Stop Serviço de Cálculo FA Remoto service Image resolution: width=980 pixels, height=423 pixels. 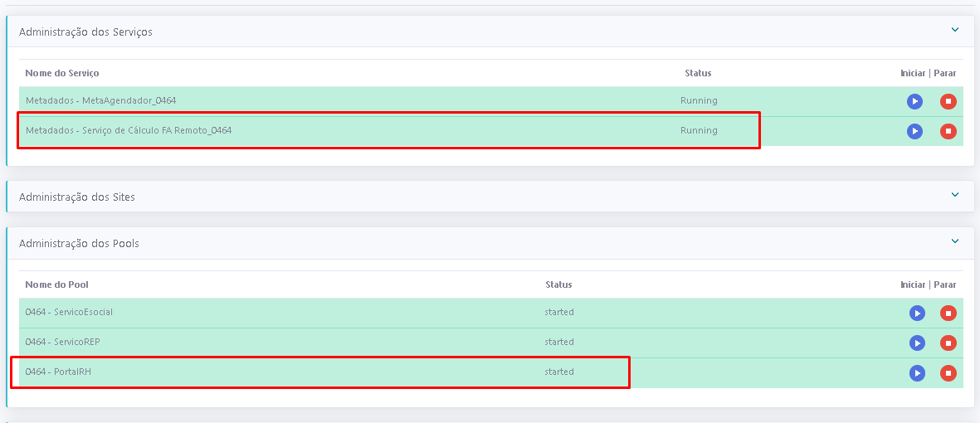pyautogui.click(x=948, y=131)
